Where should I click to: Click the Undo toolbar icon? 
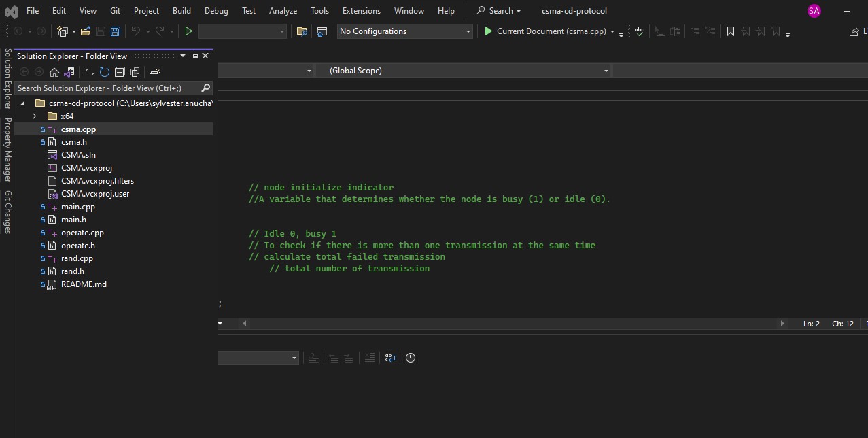tap(136, 31)
